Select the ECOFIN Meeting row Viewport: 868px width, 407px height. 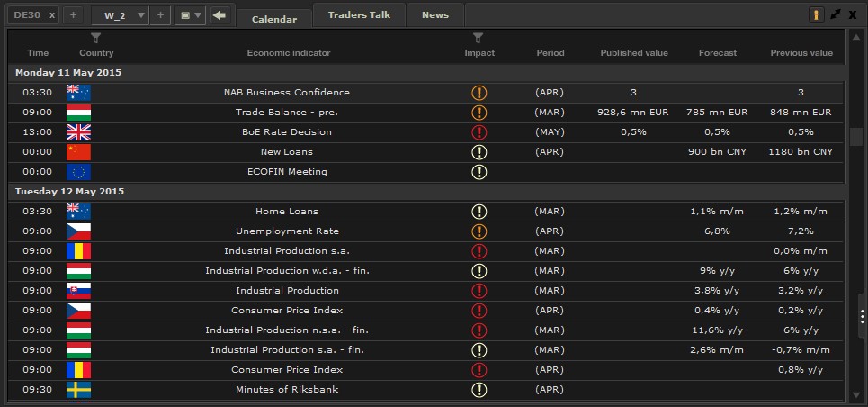[288, 172]
